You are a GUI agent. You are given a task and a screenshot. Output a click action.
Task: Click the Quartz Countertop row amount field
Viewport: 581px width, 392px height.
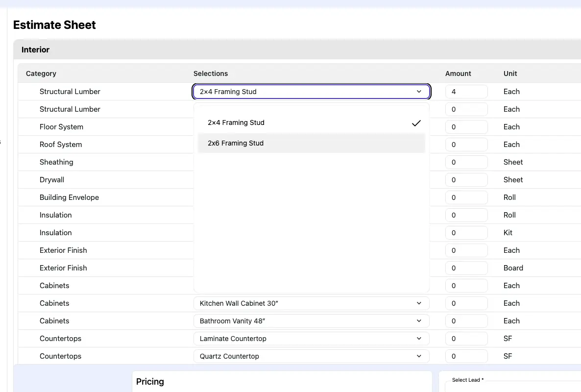coord(466,356)
